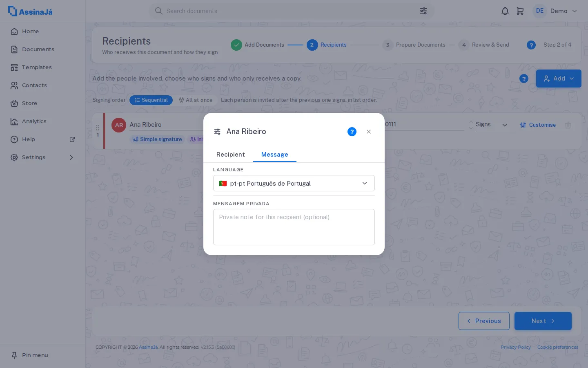This screenshot has width=588, height=368.
Task: Jump to Prepare Documents step
Action: (414, 45)
